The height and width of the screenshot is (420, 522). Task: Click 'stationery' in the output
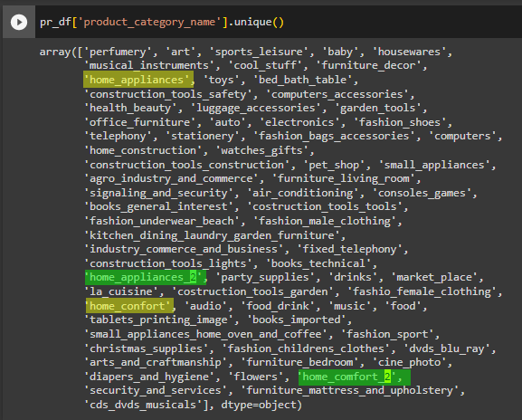[x=203, y=136]
